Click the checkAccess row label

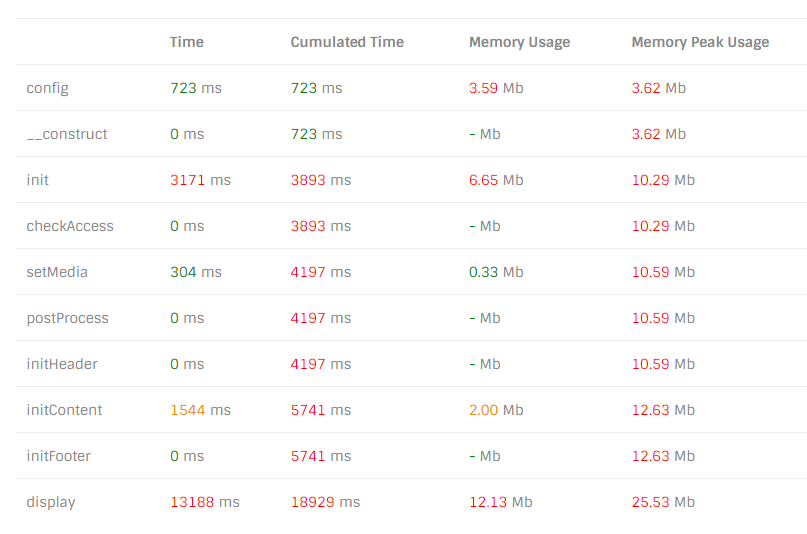coord(70,226)
